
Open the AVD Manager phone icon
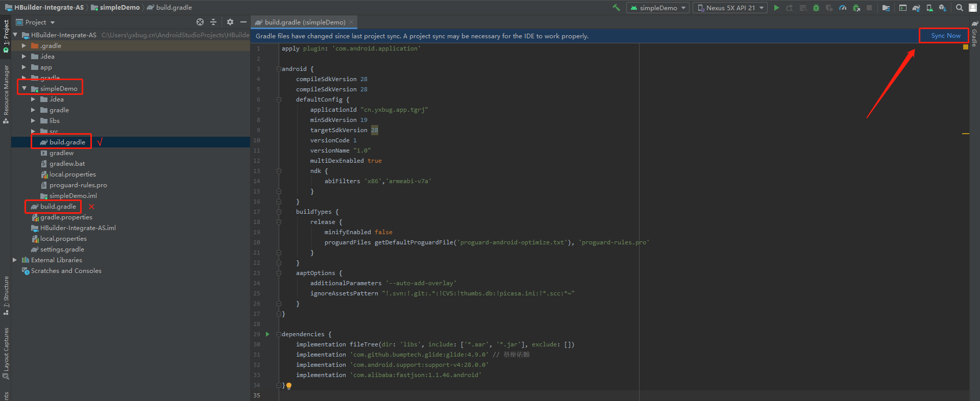click(929, 8)
